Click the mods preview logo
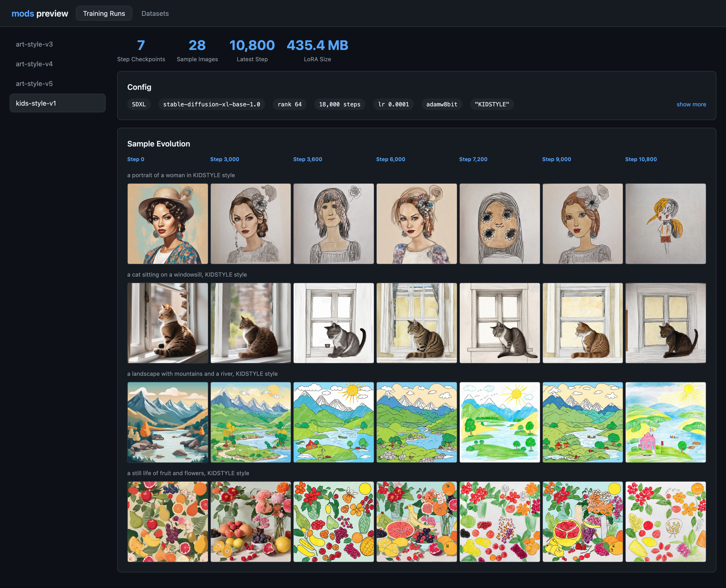The width and height of the screenshot is (726, 588). tap(40, 13)
